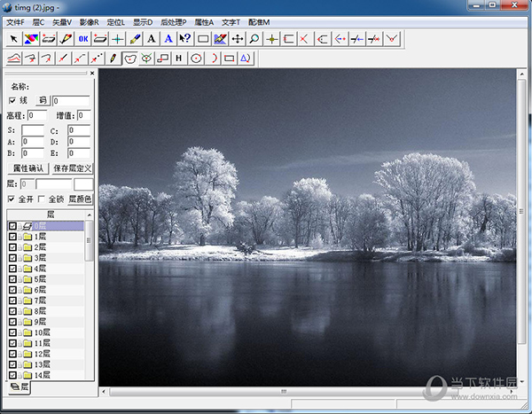Open the 显示D menu
The height and width of the screenshot is (414, 532).
pos(143,22)
